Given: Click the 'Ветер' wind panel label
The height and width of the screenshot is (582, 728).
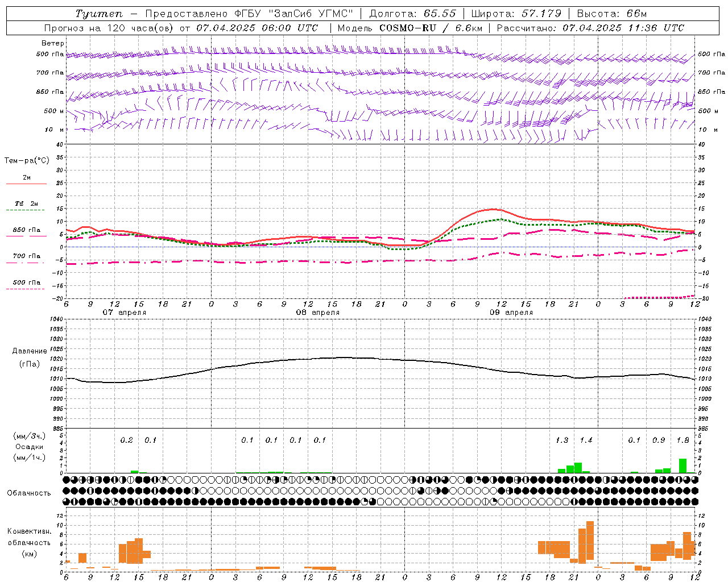Looking at the screenshot, I should pos(52,43).
